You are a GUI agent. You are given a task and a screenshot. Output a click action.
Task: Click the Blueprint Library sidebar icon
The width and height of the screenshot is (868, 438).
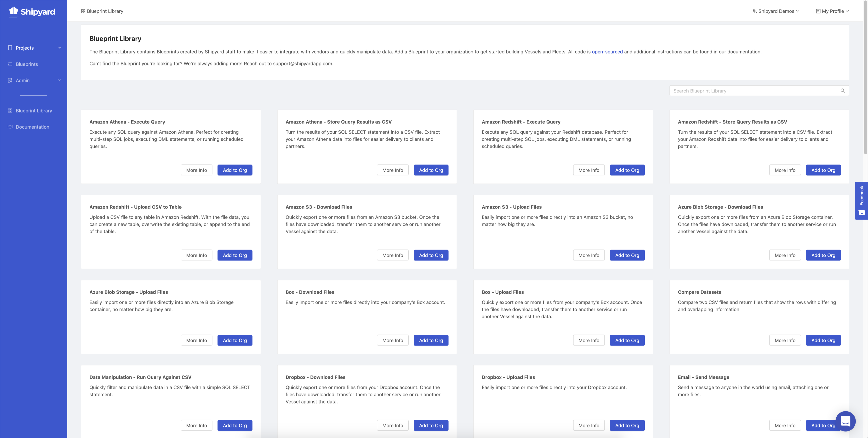coord(10,111)
